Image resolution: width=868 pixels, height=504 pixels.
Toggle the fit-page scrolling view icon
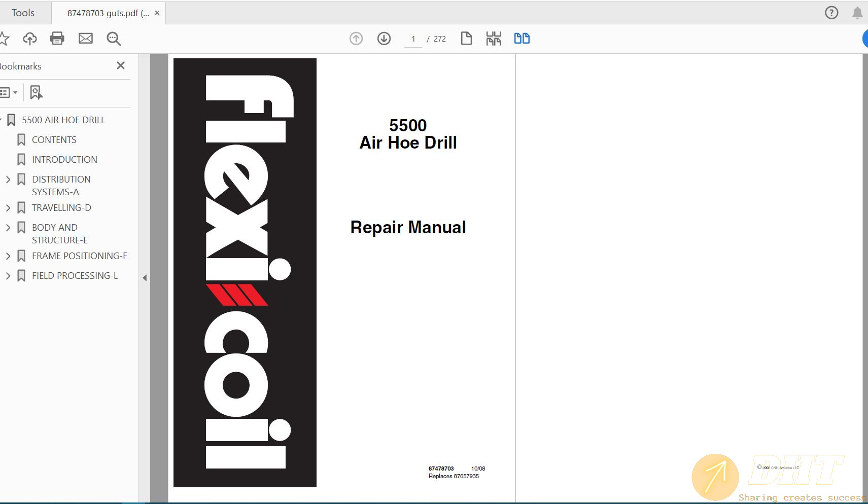(493, 39)
